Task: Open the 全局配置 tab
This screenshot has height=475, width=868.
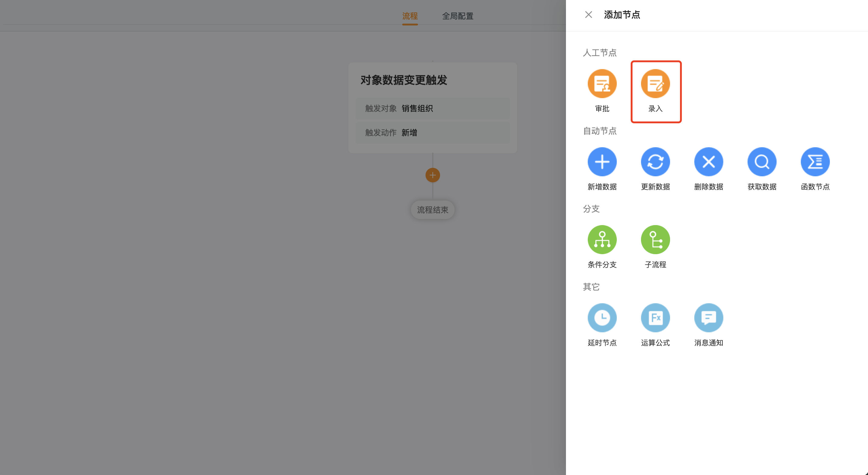Action: (x=458, y=16)
